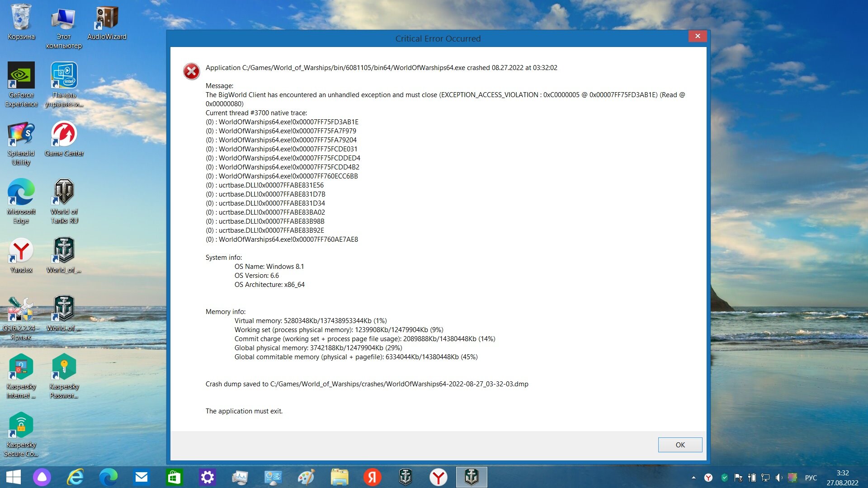Select the World of Tanks RU desktop shortcut

(64, 201)
